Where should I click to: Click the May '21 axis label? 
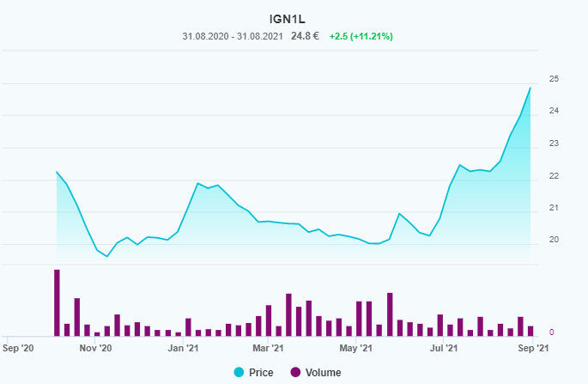[x=356, y=348]
